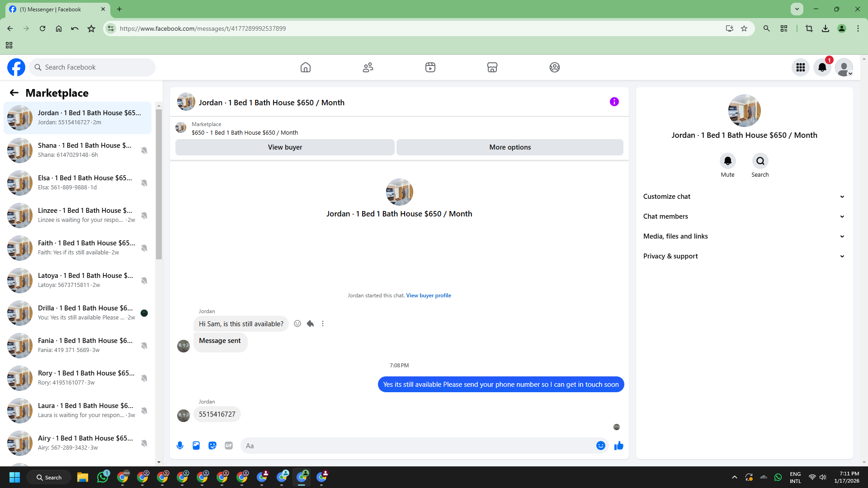The width and height of the screenshot is (868, 488).
Task: Open the emoji picker in the message box
Action: (600, 446)
